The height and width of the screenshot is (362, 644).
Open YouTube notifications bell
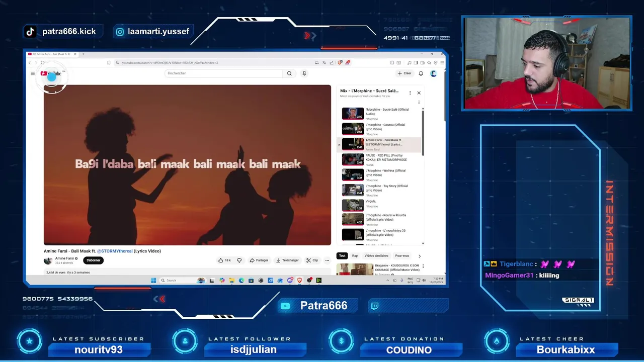click(421, 73)
